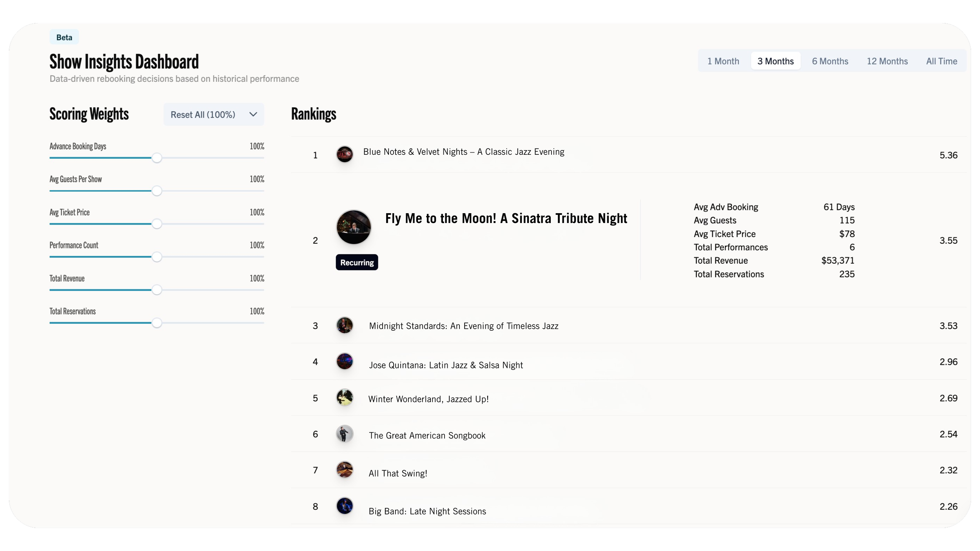Click Winter Wonderland show avatar icon
The image size is (980, 551).
tap(345, 398)
